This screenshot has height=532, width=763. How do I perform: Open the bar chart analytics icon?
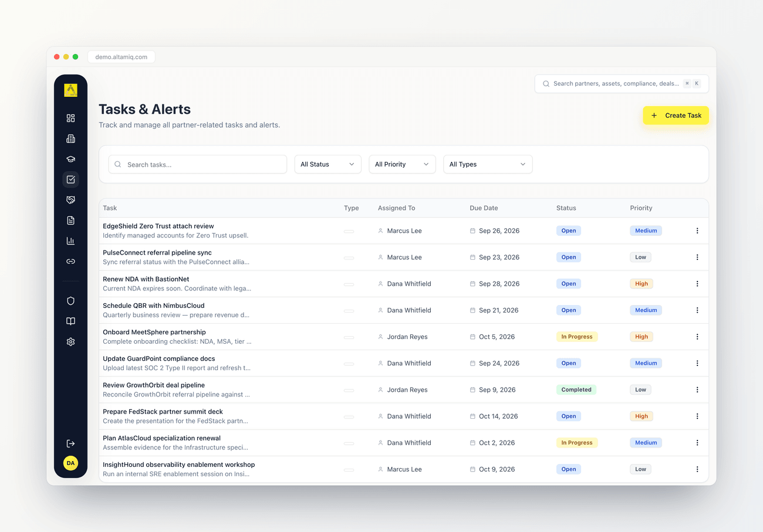(x=70, y=240)
